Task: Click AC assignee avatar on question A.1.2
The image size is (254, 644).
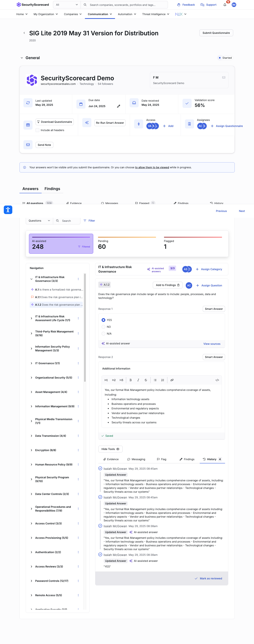Action: (189, 285)
